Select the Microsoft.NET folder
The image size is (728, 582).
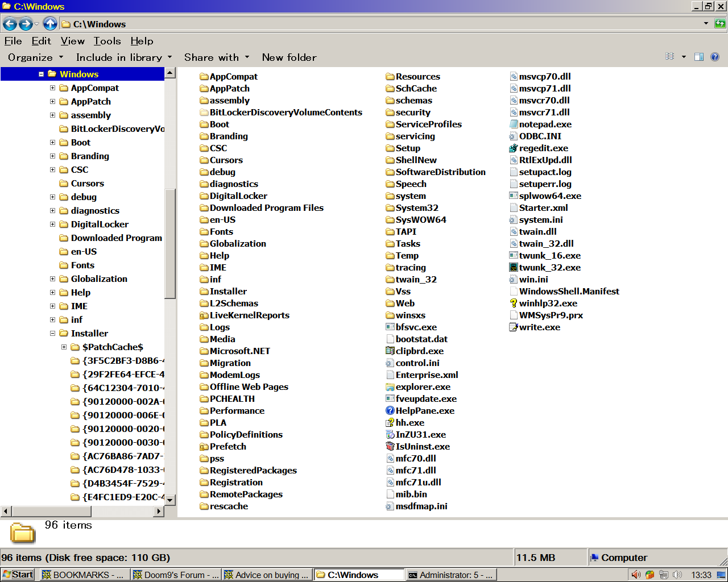(x=235, y=351)
